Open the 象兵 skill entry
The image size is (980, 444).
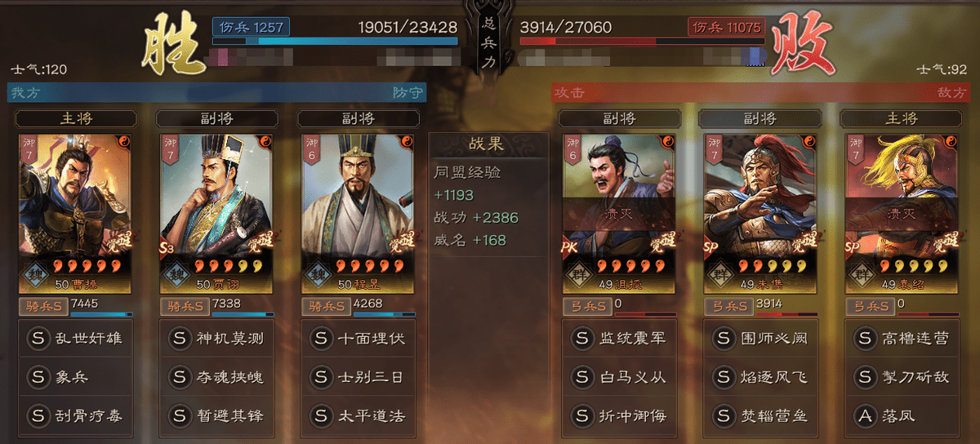coord(74,377)
